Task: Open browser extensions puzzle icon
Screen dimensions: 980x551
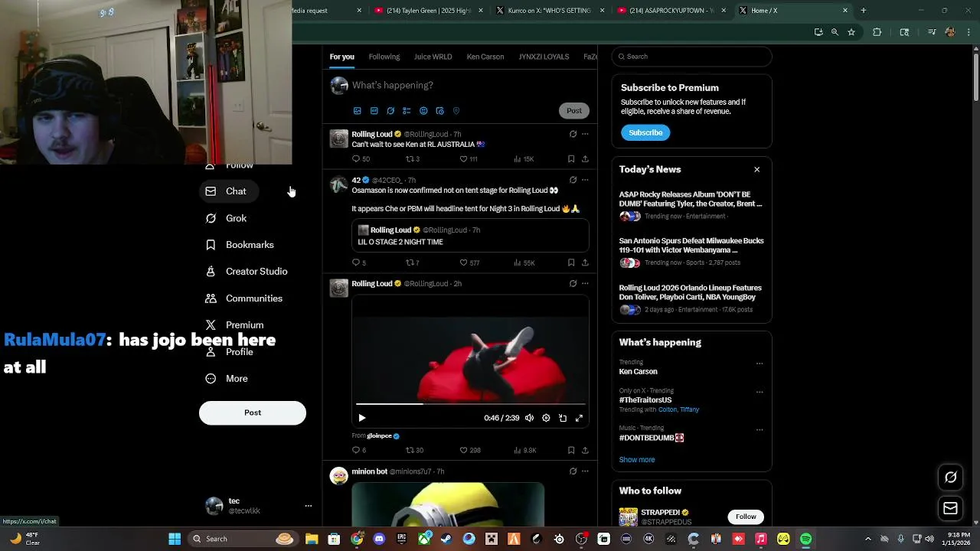Action: [x=877, y=32]
